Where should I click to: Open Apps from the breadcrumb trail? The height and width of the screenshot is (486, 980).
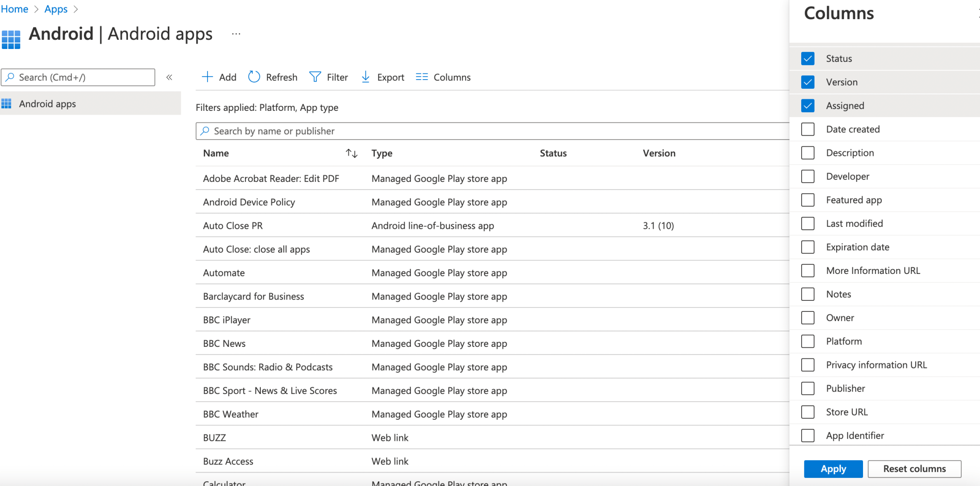(56, 9)
